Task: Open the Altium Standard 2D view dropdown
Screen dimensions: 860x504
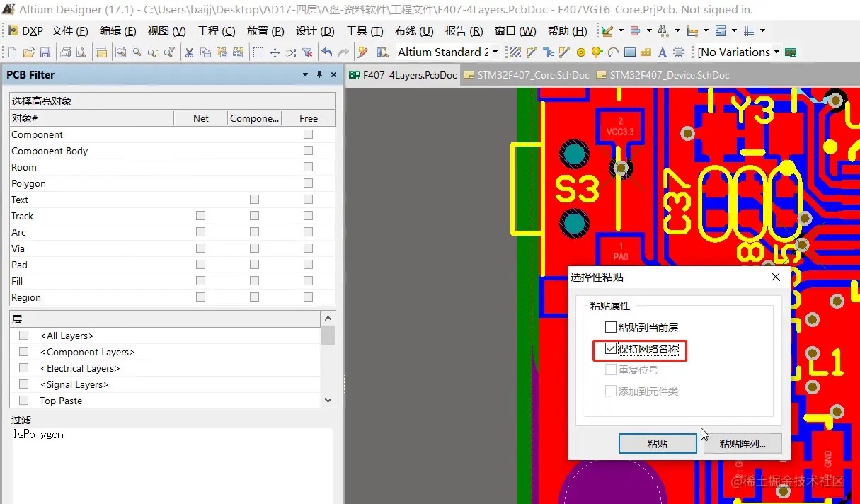Action: tap(495, 52)
